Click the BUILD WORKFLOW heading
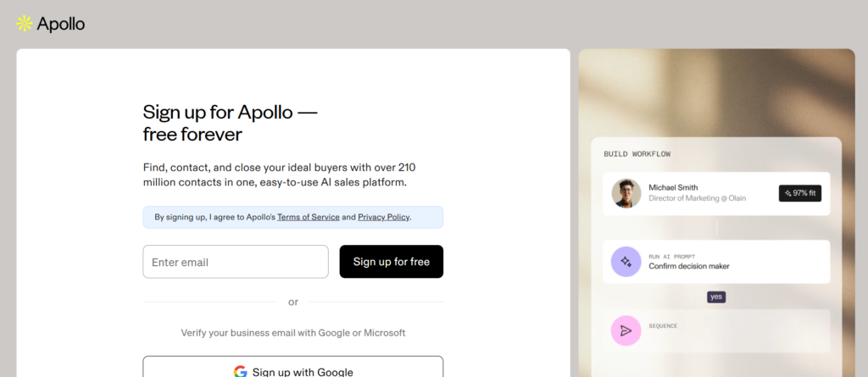The width and height of the screenshot is (868, 377). 637,154
